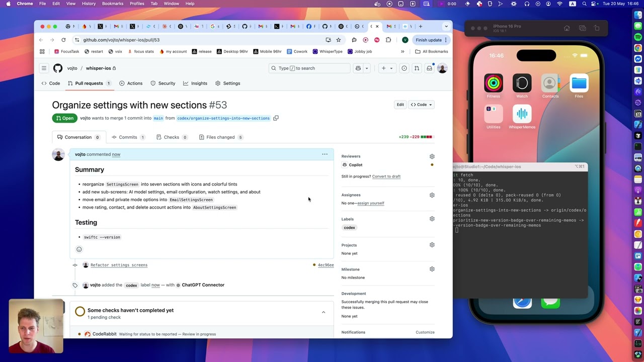Bookmark this page with the star icon

point(339,40)
